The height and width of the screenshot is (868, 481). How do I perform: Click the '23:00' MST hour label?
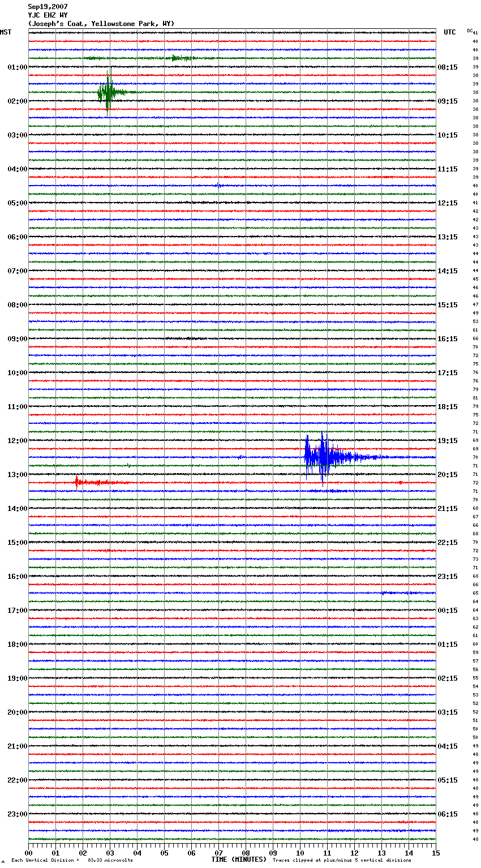coord(17,814)
